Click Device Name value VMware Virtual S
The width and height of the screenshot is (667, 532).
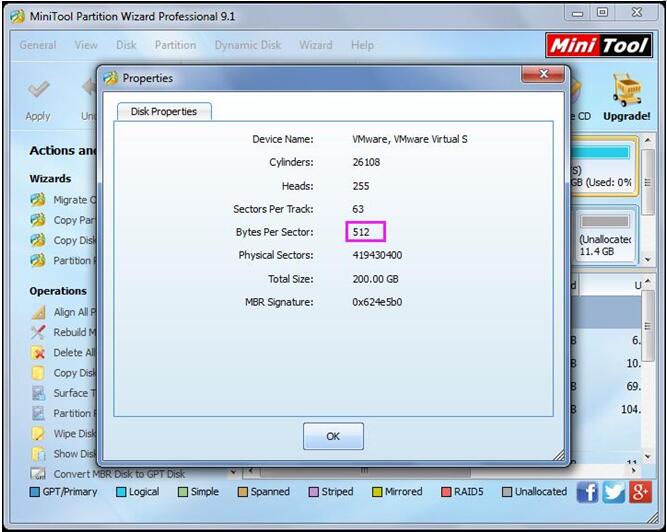(x=410, y=139)
